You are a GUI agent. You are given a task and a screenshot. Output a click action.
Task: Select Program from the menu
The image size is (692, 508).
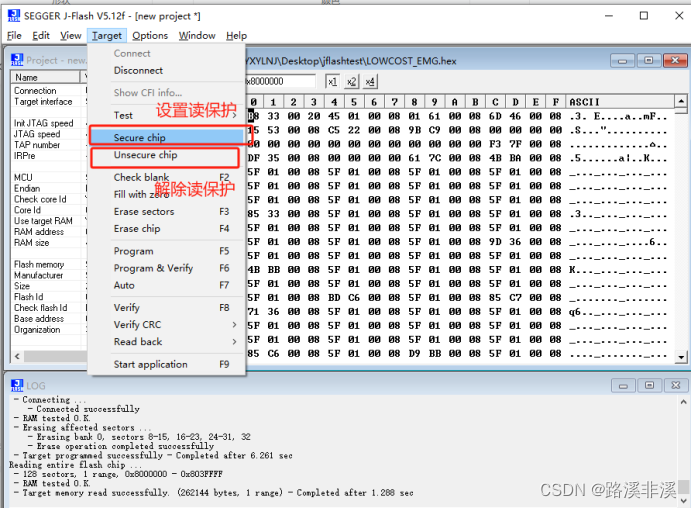(166, 251)
